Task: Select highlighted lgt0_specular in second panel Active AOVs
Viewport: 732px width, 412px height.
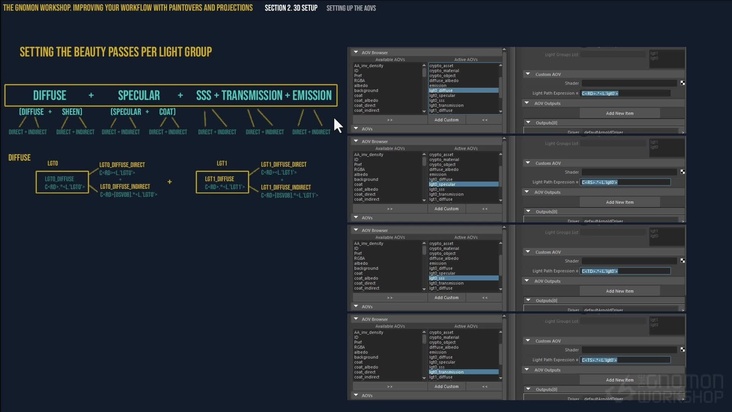Action: (463, 184)
